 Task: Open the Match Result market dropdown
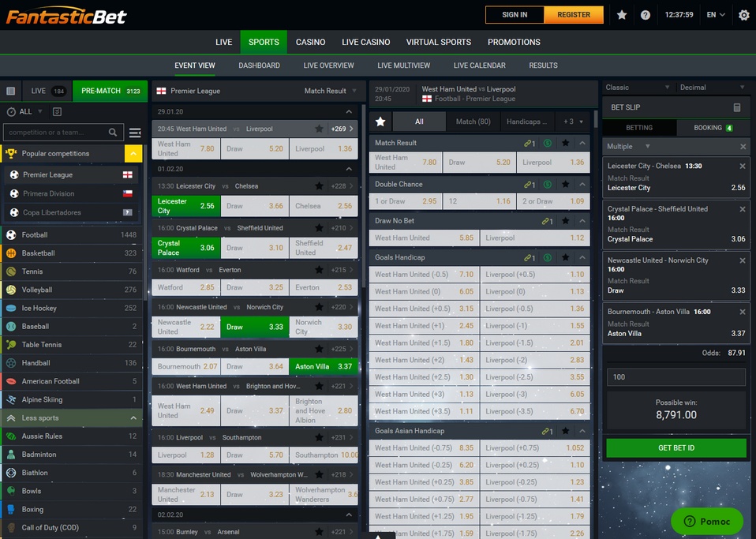pos(331,91)
